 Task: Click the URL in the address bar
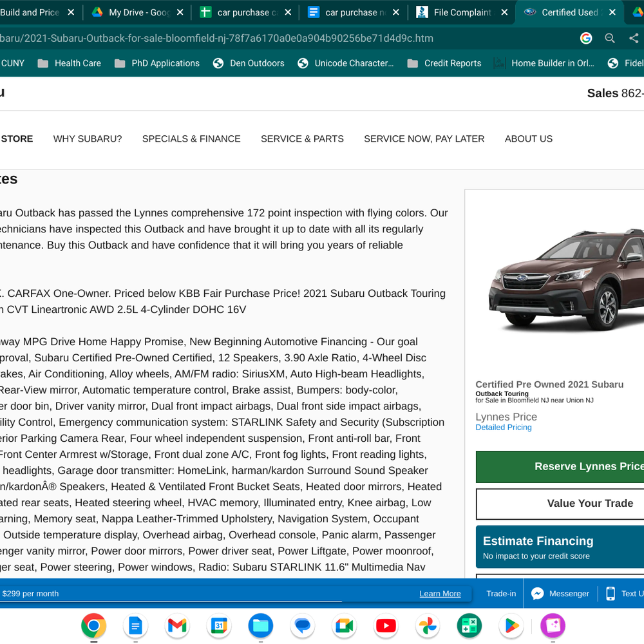[217, 38]
